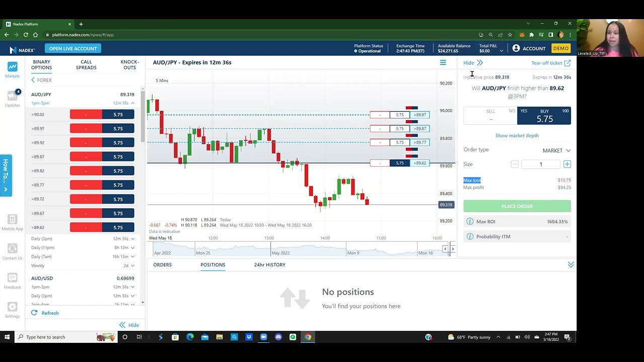Click the Windows taskbar search box
The image size is (644, 362).
click(65, 337)
